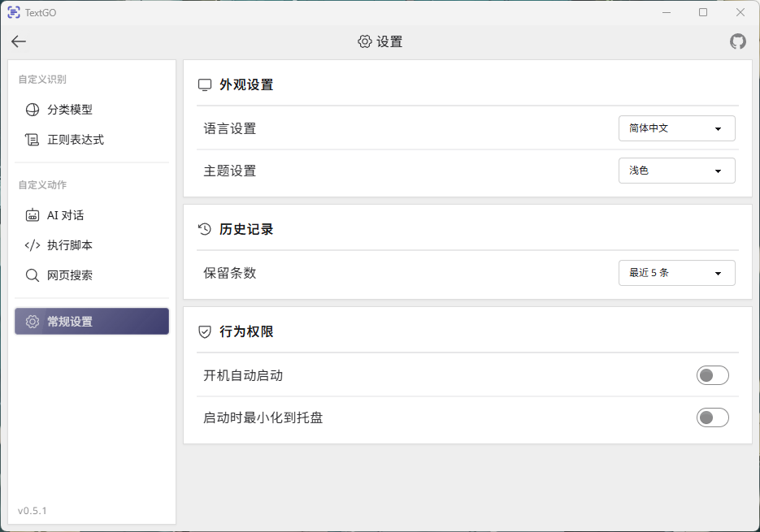760x532 pixels.
Task: Go to 分类模型 sidebar item
Action: pyautogui.click(x=70, y=110)
